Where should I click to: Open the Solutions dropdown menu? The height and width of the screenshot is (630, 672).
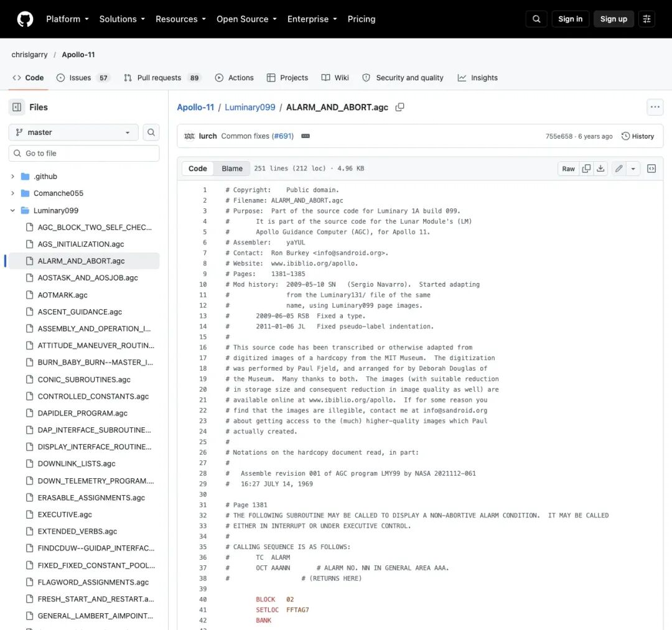[122, 19]
